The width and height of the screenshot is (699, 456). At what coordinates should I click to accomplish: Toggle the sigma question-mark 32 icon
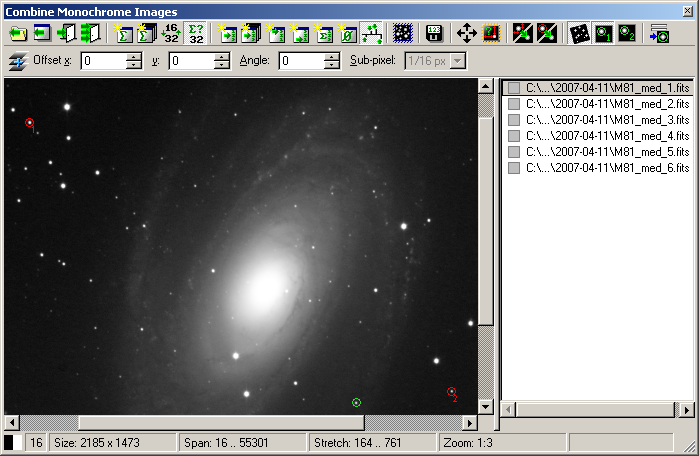tap(196, 33)
